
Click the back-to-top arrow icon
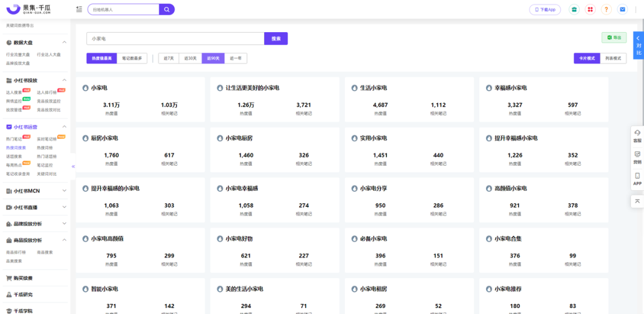[637, 201]
